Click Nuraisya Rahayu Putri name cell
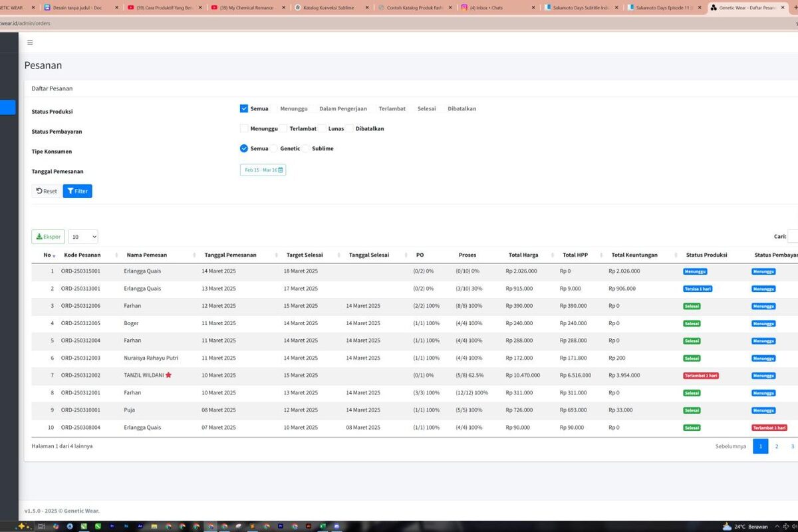The width and height of the screenshot is (798, 532). click(151, 358)
